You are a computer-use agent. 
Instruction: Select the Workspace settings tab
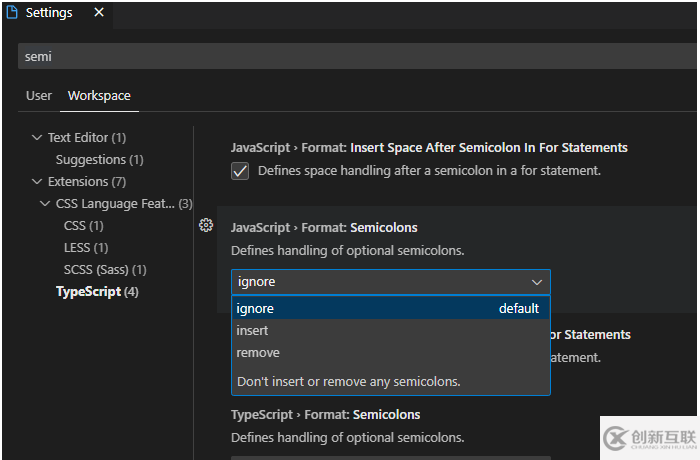[99, 96]
